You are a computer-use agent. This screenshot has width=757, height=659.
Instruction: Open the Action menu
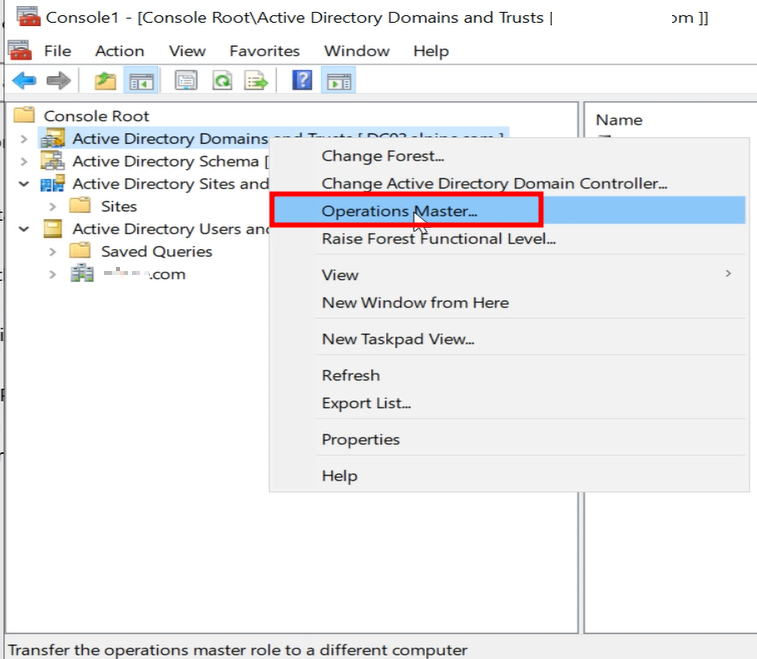click(x=120, y=51)
